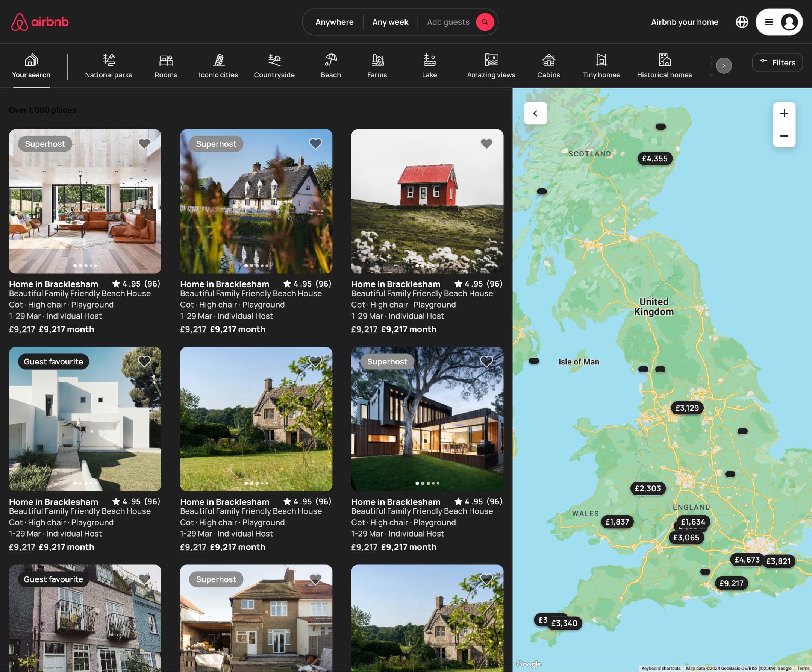Open the Filters button
Screen dimensions: 812x672
[x=777, y=63]
